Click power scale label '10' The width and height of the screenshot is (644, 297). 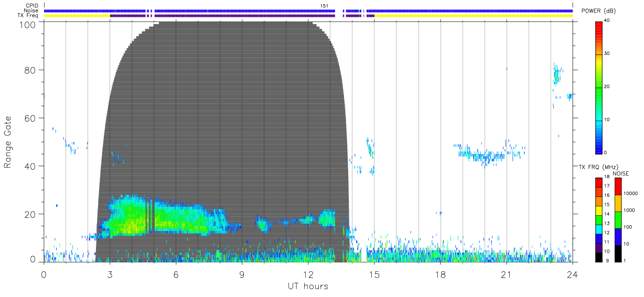[607, 120]
